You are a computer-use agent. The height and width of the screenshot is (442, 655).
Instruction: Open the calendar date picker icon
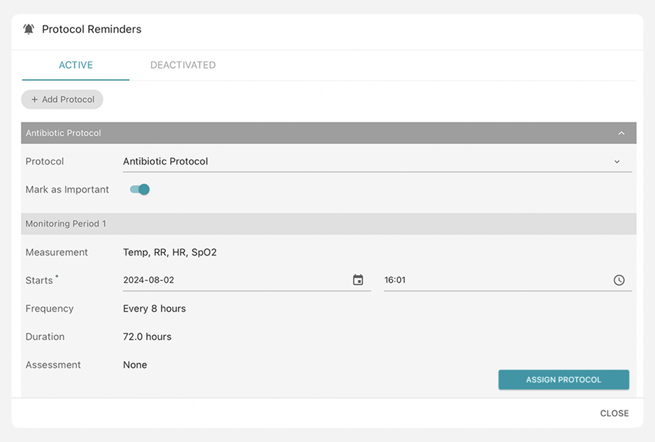click(x=358, y=281)
